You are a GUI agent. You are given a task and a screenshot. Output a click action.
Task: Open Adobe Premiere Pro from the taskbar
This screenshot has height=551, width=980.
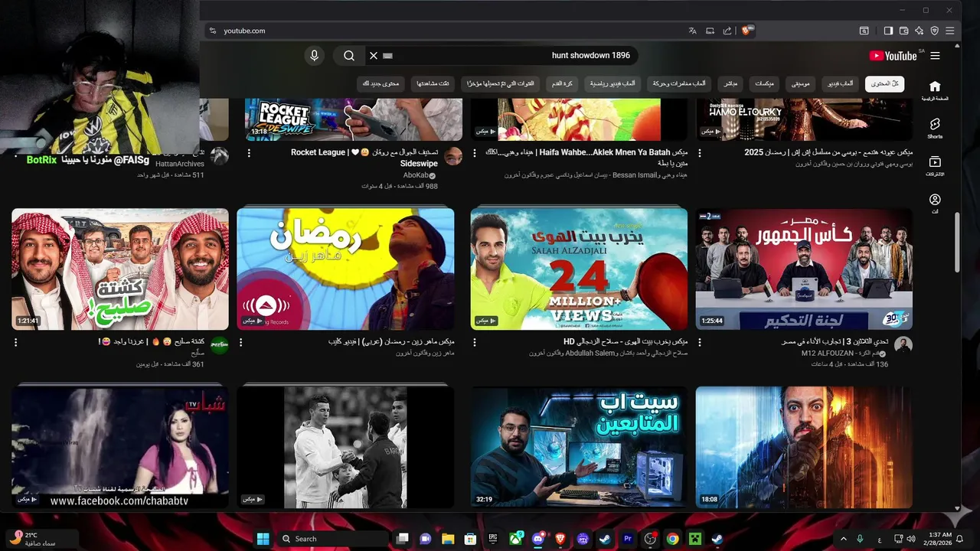click(628, 538)
